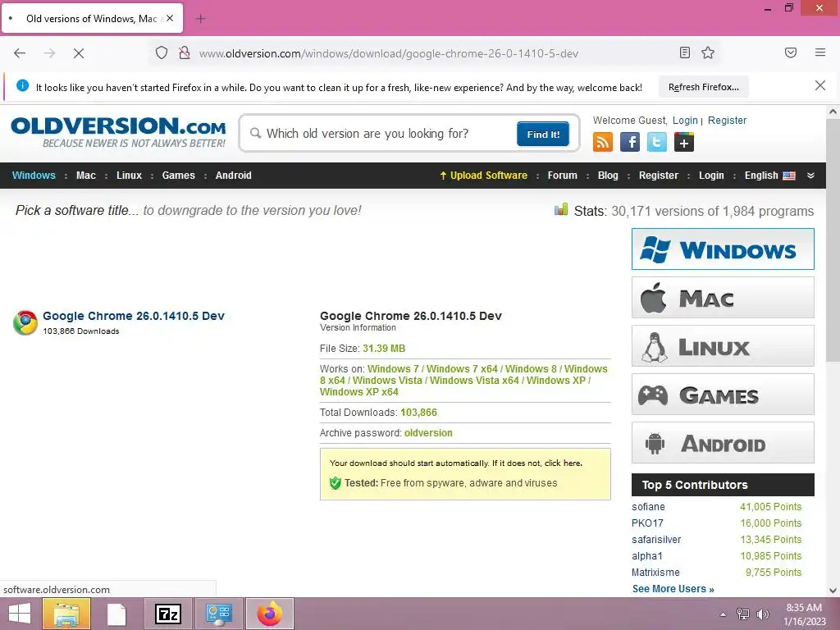
Task: Open the Windows Start button
Action: [x=20, y=614]
